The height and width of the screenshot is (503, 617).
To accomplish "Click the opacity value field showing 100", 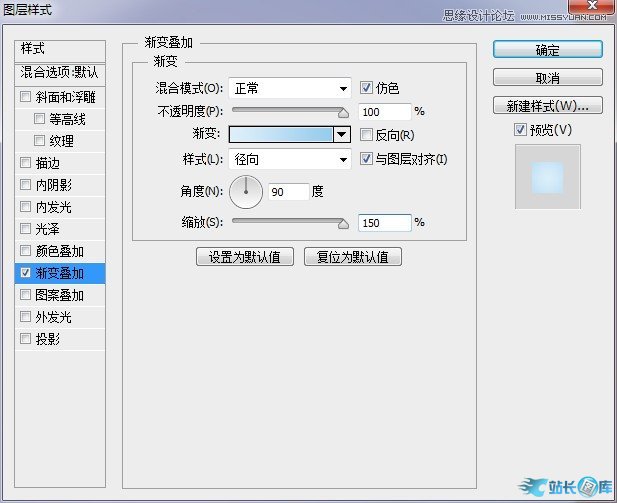I will [384, 112].
